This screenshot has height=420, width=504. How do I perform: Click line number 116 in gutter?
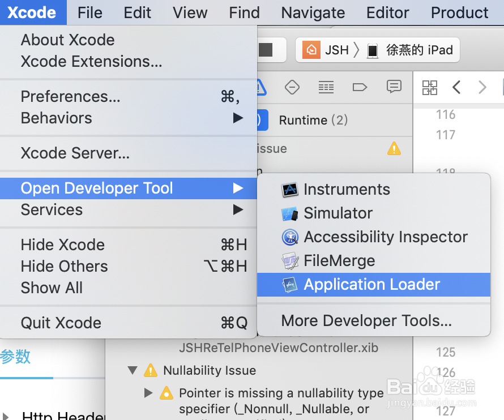coord(446,115)
